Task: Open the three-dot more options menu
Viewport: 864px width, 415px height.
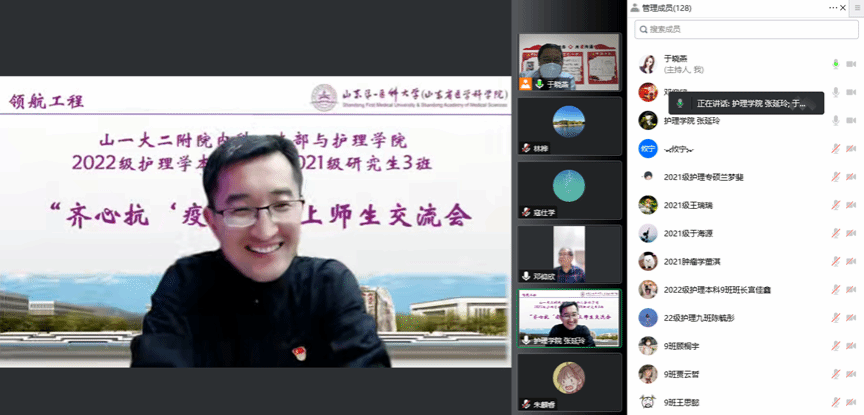Action: click(x=833, y=8)
